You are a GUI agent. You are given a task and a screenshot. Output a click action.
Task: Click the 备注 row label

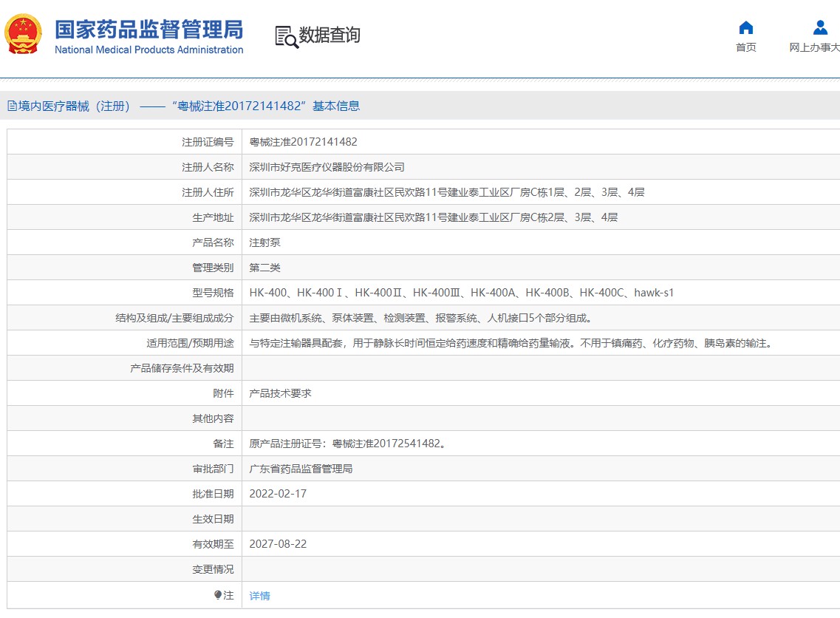tap(223, 444)
